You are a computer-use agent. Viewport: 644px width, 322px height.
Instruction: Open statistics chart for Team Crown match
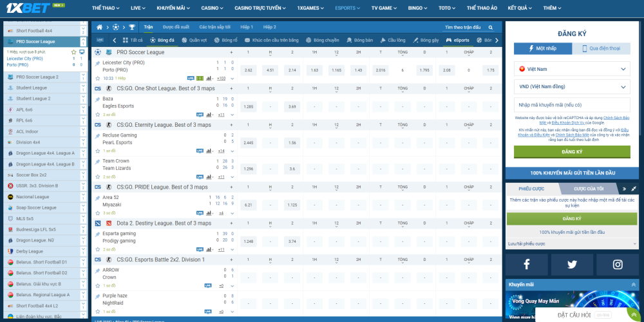point(209,177)
